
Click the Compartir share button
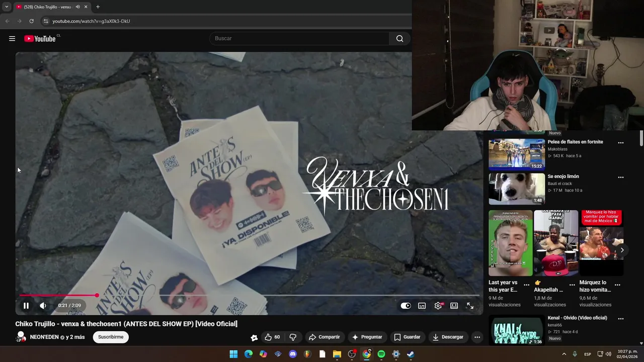point(324,337)
